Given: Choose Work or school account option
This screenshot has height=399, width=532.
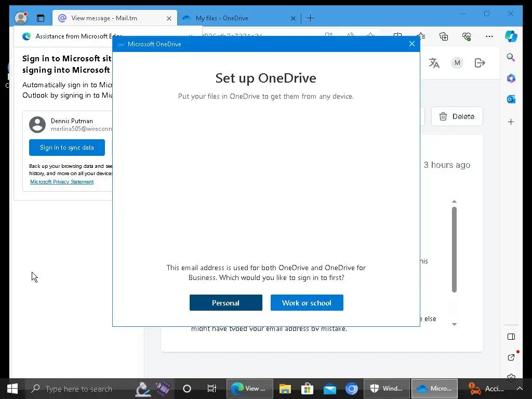Looking at the screenshot, I should tap(307, 303).
